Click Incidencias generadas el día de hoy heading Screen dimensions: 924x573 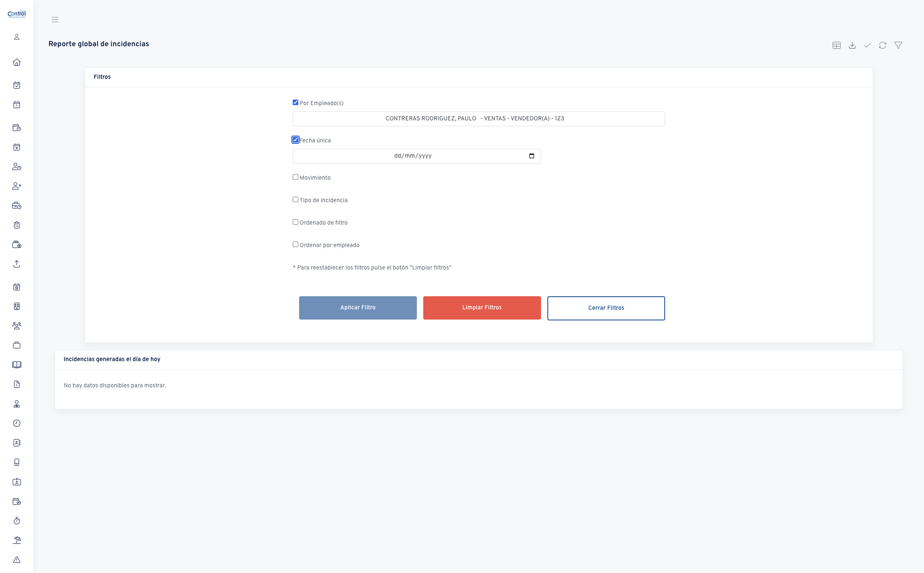pyautogui.click(x=112, y=359)
